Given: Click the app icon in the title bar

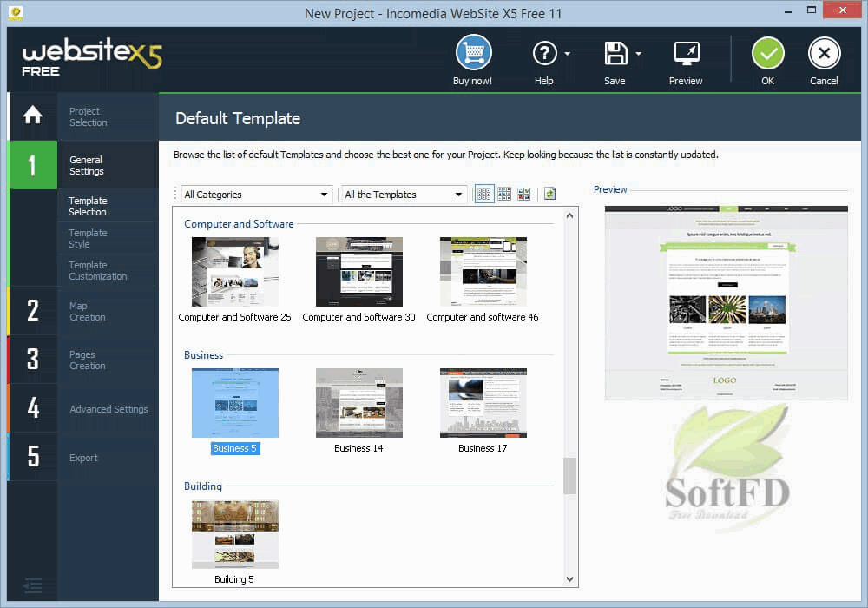Looking at the screenshot, I should pos(16,11).
